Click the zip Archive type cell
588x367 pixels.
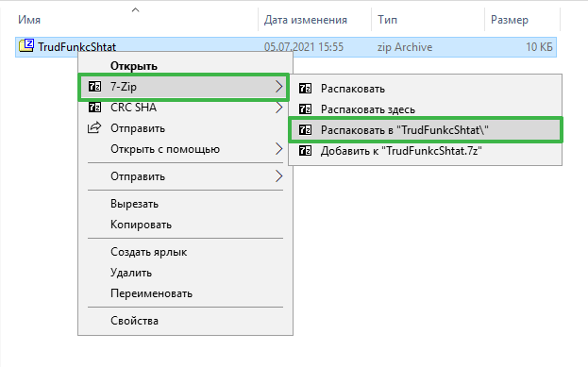405,47
